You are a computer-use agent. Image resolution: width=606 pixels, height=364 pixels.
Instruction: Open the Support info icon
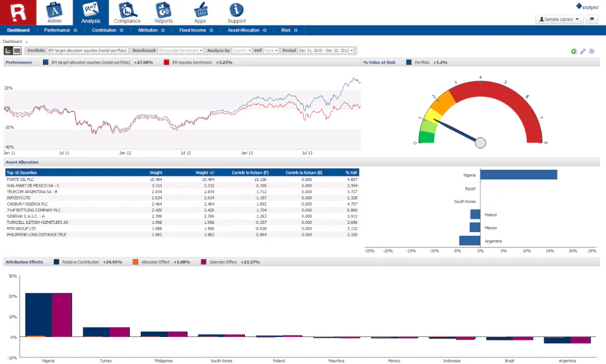click(236, 9)
